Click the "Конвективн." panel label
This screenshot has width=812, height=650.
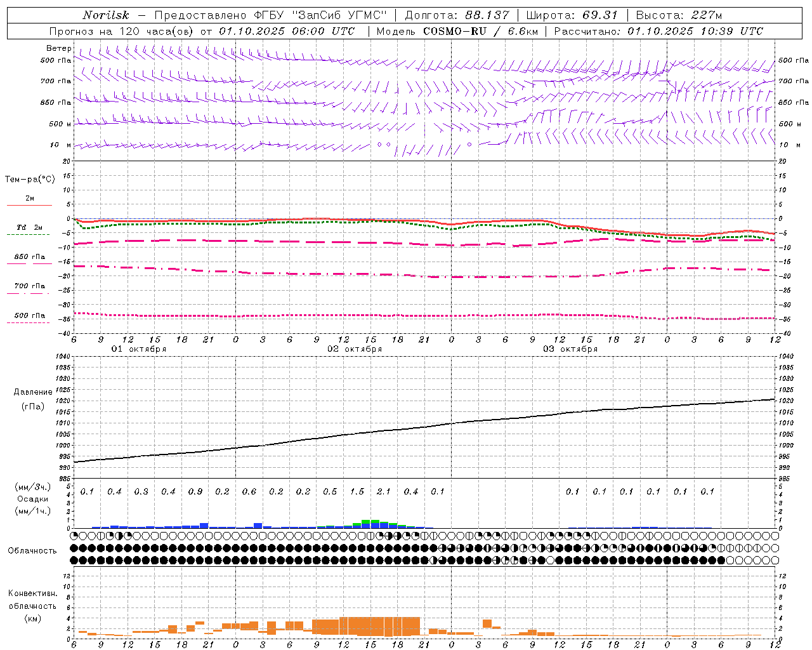[x=32, y=594]
